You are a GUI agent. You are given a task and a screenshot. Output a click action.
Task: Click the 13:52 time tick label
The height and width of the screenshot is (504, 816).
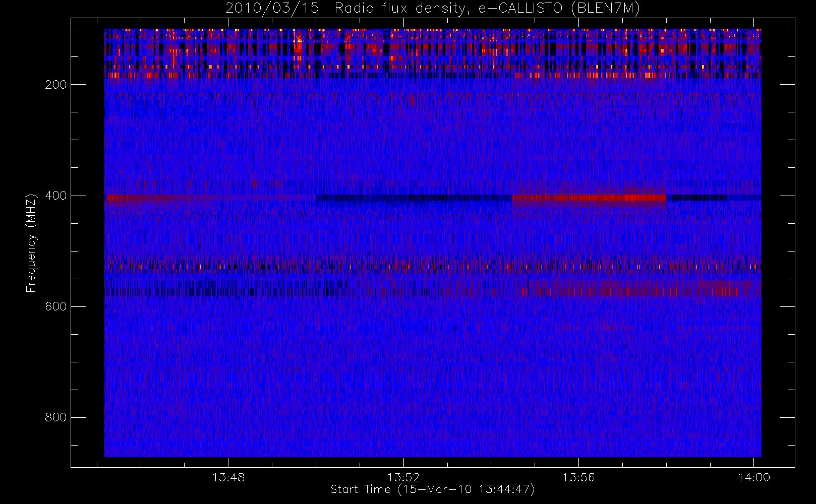pyautogui.click(x=403, y=477)
